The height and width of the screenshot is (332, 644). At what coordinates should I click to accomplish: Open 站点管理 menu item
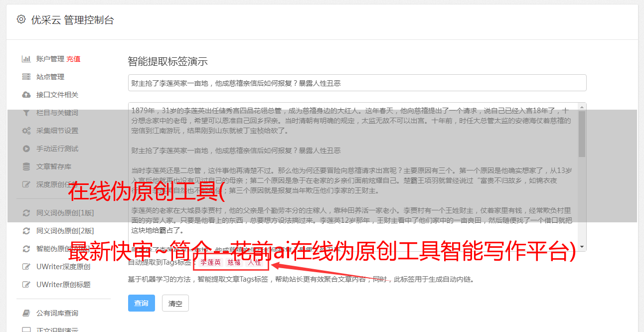click(50, 77)
